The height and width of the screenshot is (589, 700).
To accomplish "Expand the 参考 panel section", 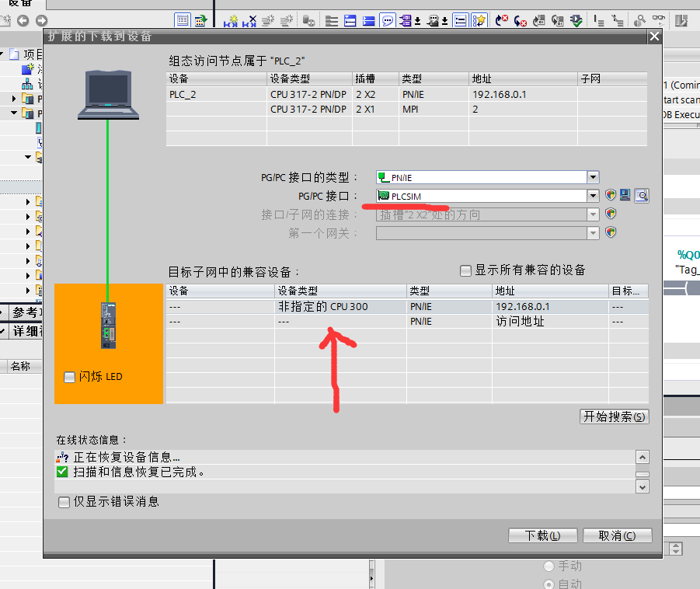I will (x=2, y=312).
